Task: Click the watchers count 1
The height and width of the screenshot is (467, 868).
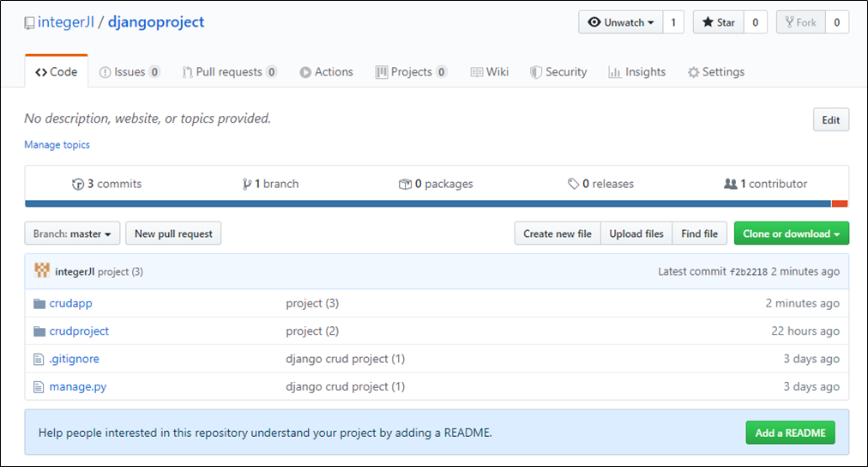Action: pos(673,22)
